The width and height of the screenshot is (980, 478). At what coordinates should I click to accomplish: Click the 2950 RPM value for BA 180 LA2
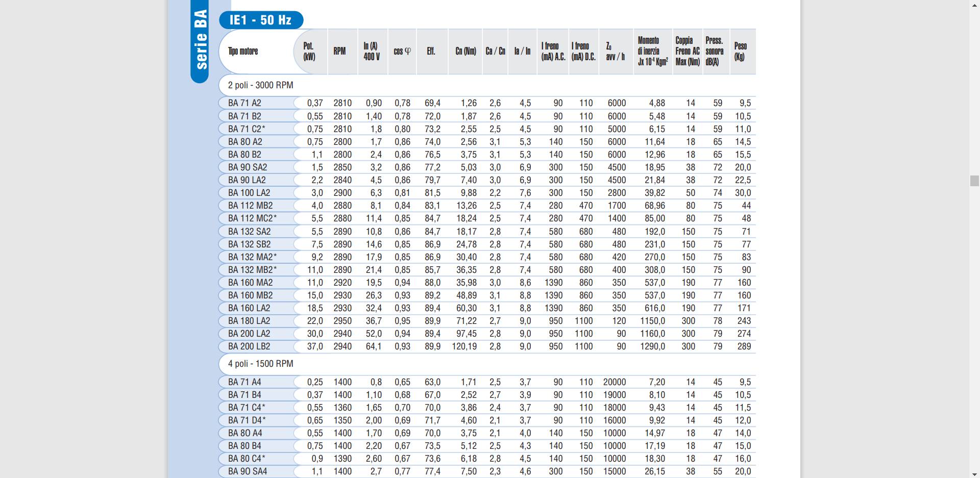pos(342,321)
